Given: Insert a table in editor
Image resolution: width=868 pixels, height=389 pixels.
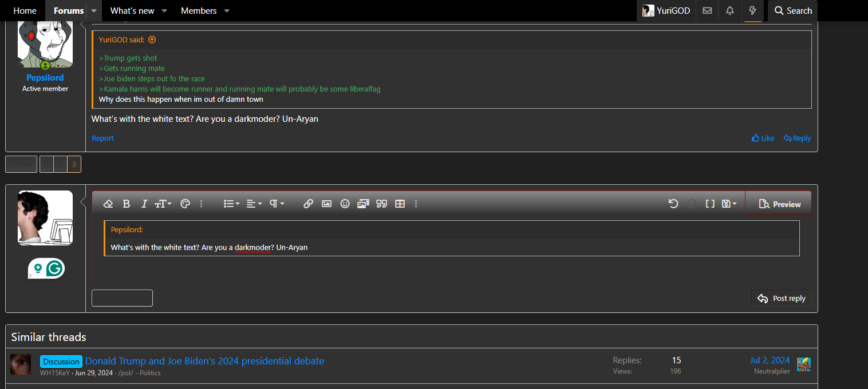Looking at the screenshot, I should pyautogui.click(x=400, y=204).
